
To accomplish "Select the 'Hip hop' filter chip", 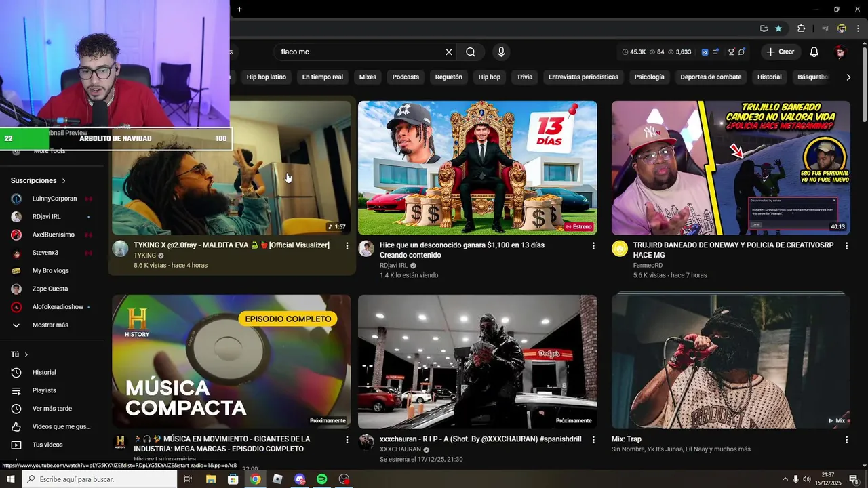I will (490, 77).
